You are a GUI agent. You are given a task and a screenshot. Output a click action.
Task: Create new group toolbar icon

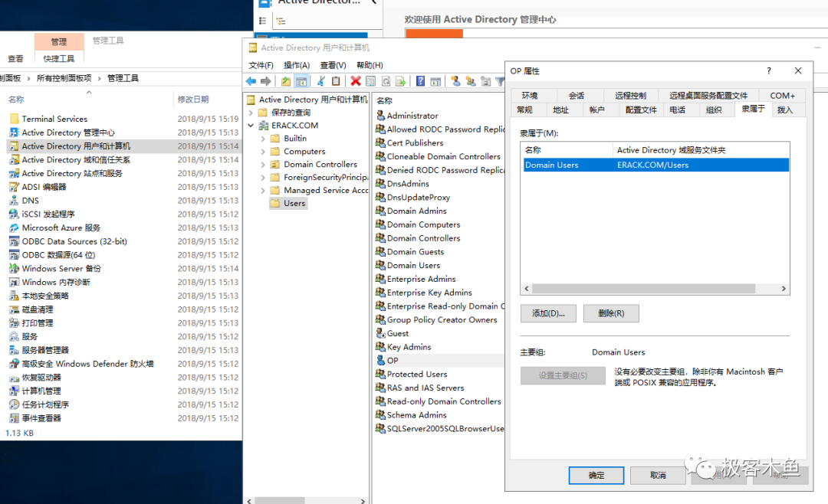click(471, 81)
